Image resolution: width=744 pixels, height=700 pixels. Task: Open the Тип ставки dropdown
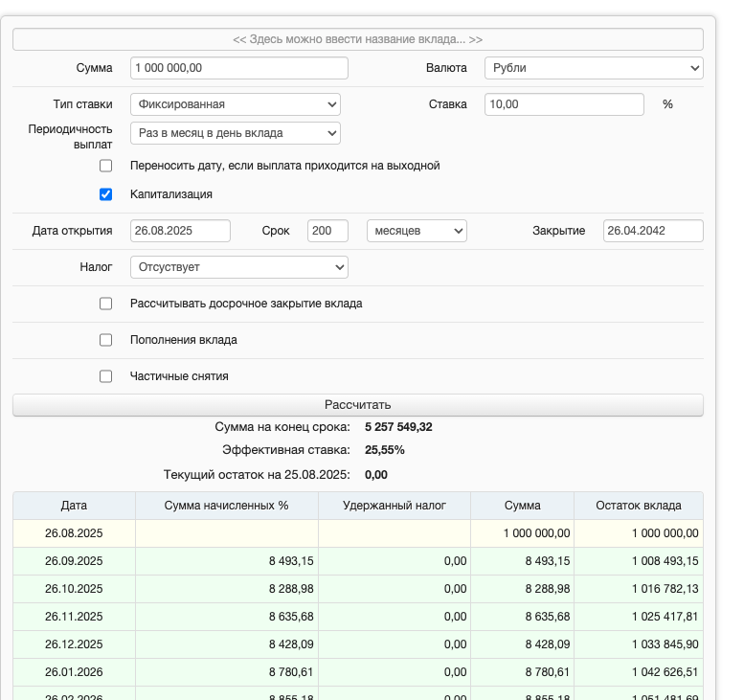pos(236,104)
